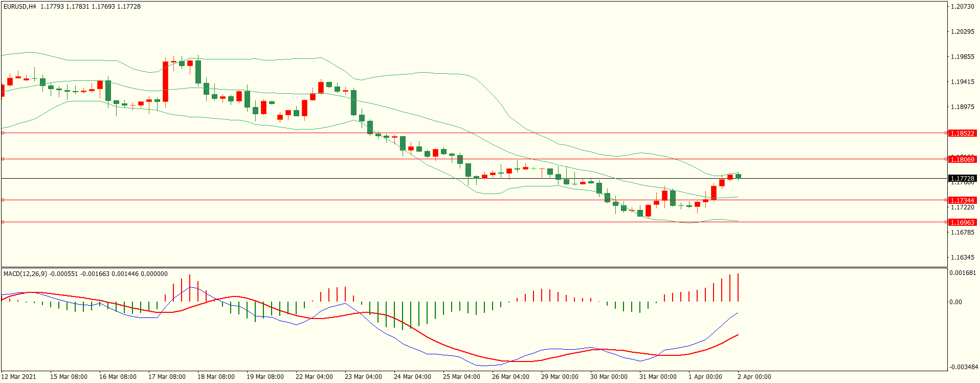Viewport: 980px width, 383px height.
Task: Click the 1.17220 price scale value
Action: click(x=962, y=207)
